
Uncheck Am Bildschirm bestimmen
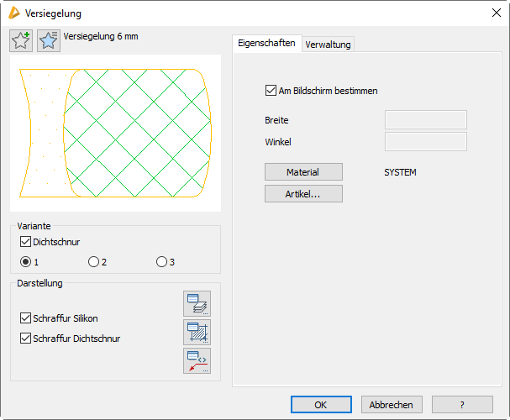(271, 90)
